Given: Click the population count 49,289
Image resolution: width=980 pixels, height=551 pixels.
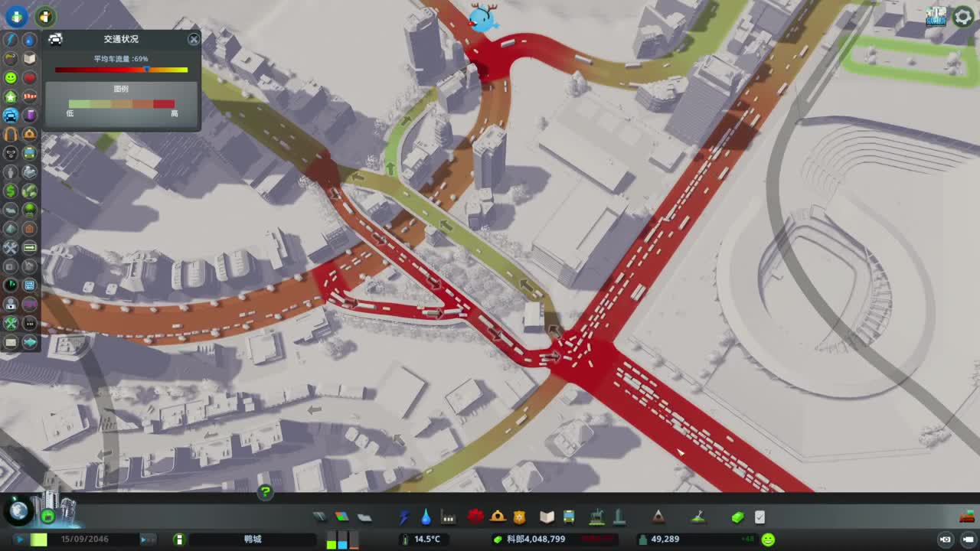Looking at the screenshot, I should (x=665, y=540).
